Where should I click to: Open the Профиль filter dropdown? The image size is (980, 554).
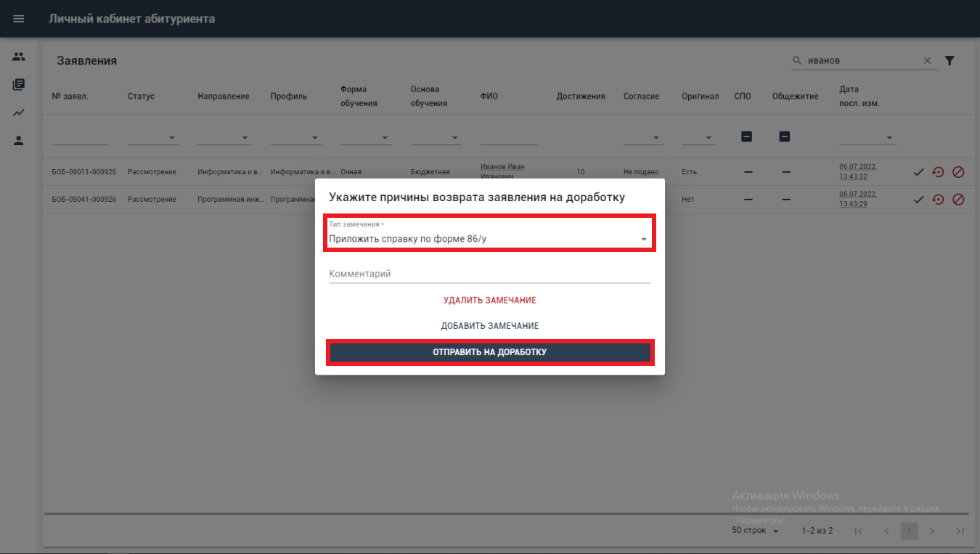click(296, 137)
